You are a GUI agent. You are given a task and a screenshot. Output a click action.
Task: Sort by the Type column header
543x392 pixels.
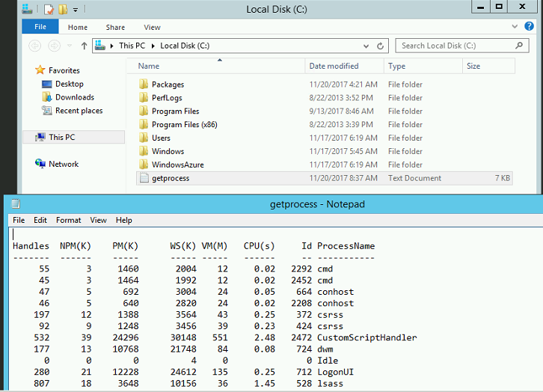pyautogui.click(x=423, y=66)
